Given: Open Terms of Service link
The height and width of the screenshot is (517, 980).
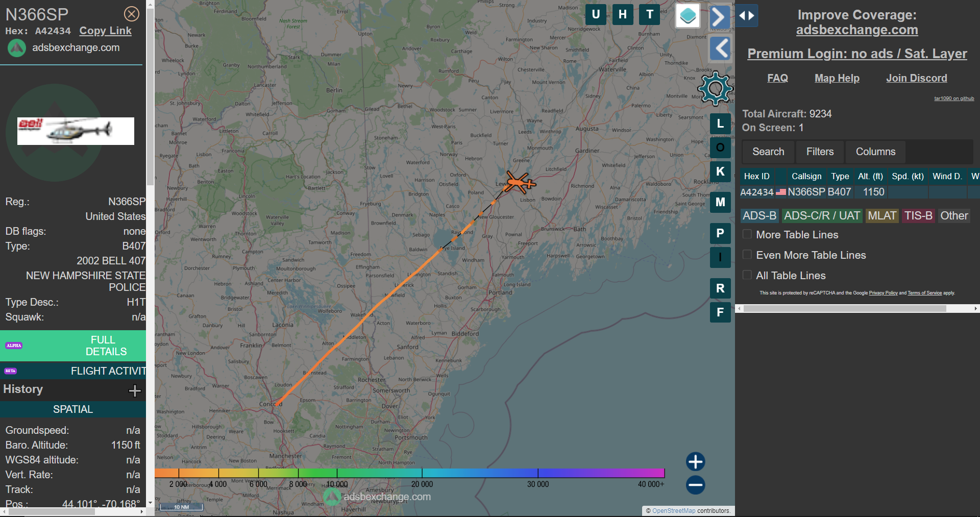Looking at the screenshot, I should [x=924, y=293].
